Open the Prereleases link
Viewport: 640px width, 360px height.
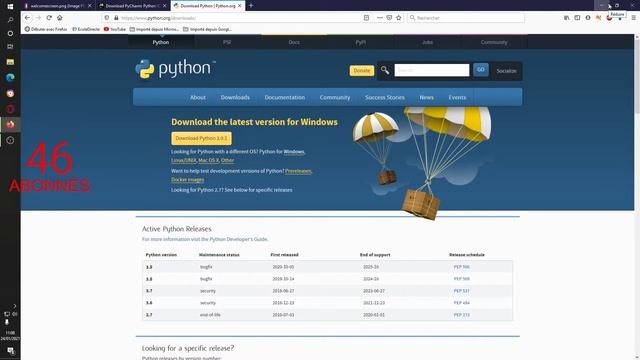[298, 171]
